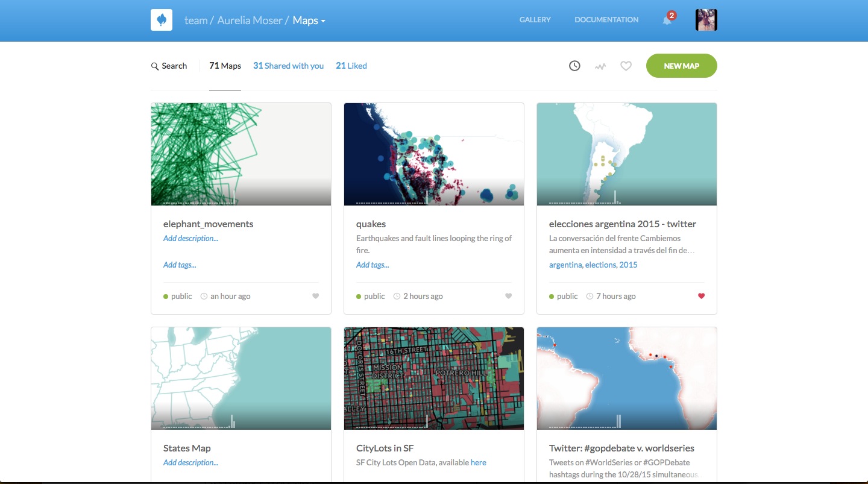
Task: Click Add description for elephant_movements
Action: [x=190, y=239]
